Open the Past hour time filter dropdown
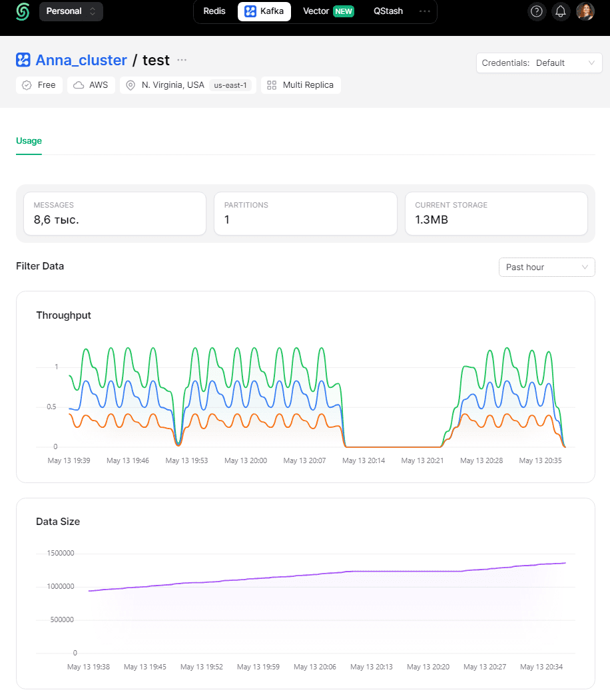Image resolution: width=610 pixels, height=700 pixels. (547, 267)
